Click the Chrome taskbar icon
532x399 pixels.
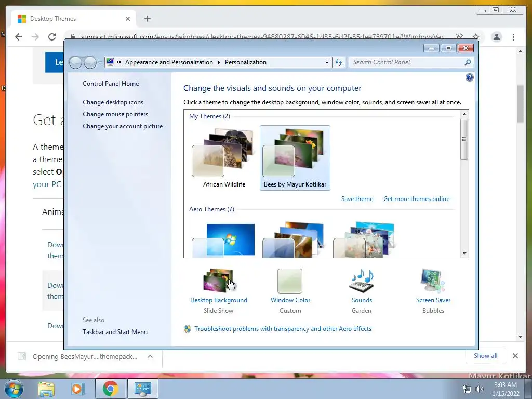(x=110, y=389)
